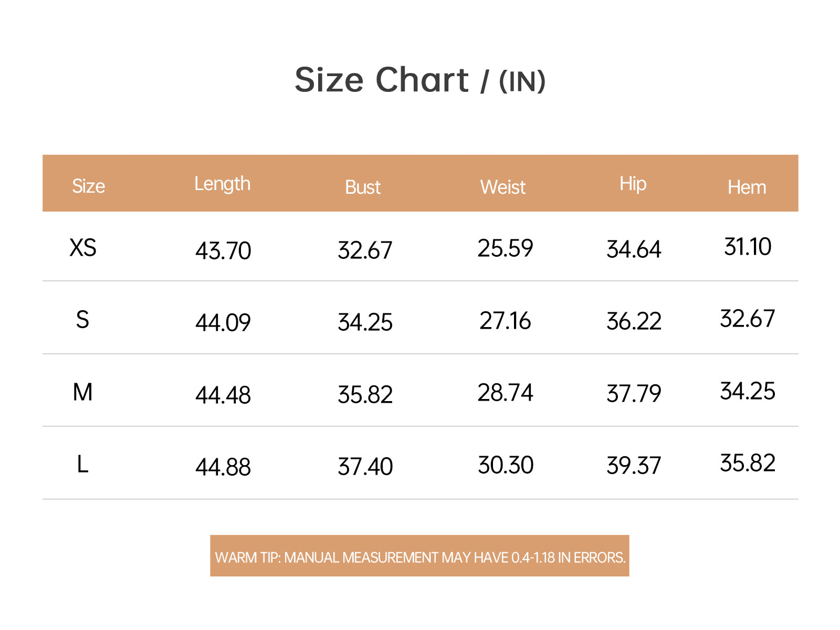
Task: Click the S size row label
Action: tap(82, 320)
